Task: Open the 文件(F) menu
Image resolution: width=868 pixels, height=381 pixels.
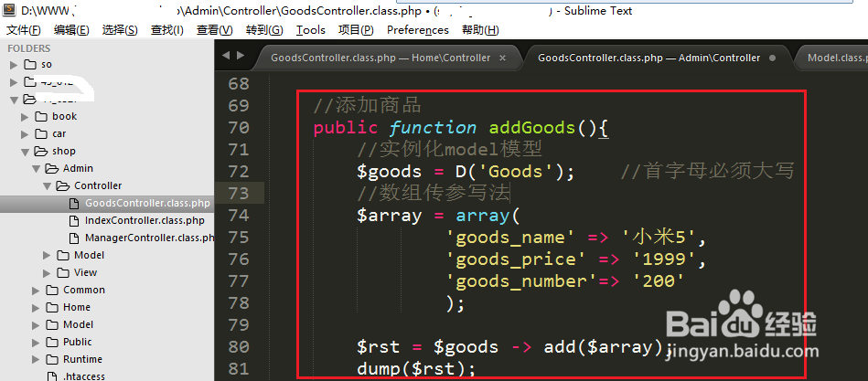Action: click(x=23, y=30)
